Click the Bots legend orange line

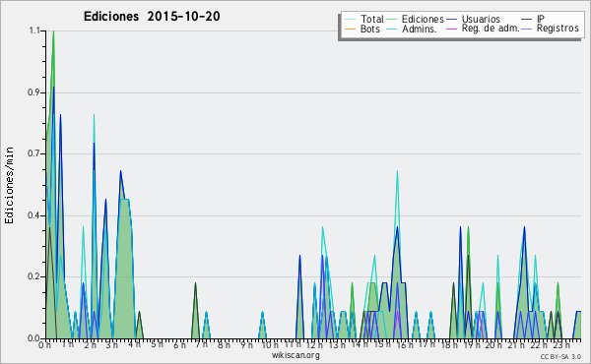pos(350,29)
